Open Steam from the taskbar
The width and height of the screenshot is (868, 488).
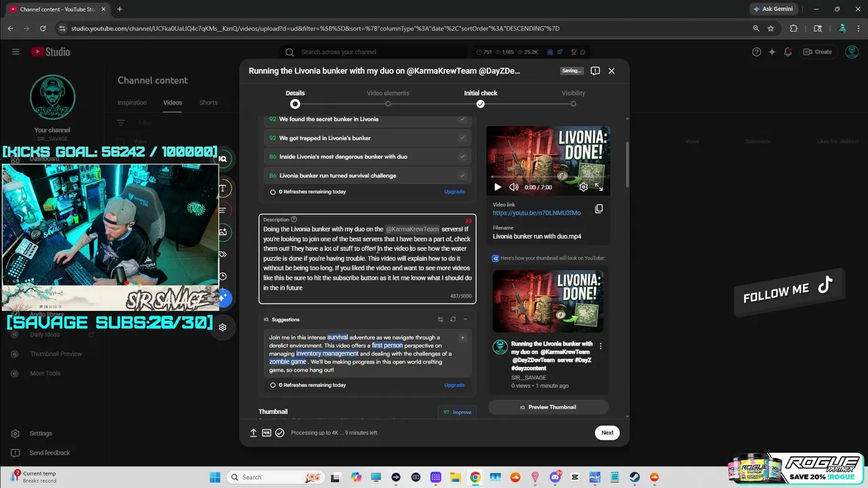(x=635, y=477)
